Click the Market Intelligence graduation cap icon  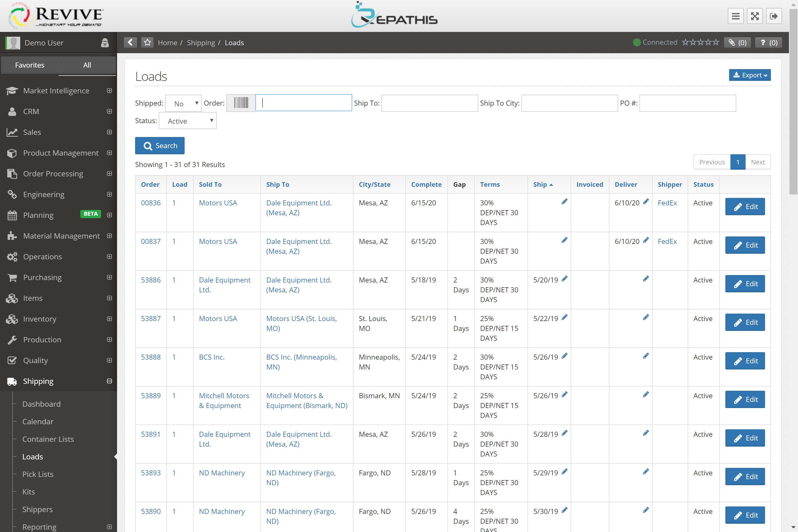pos(12,91)
